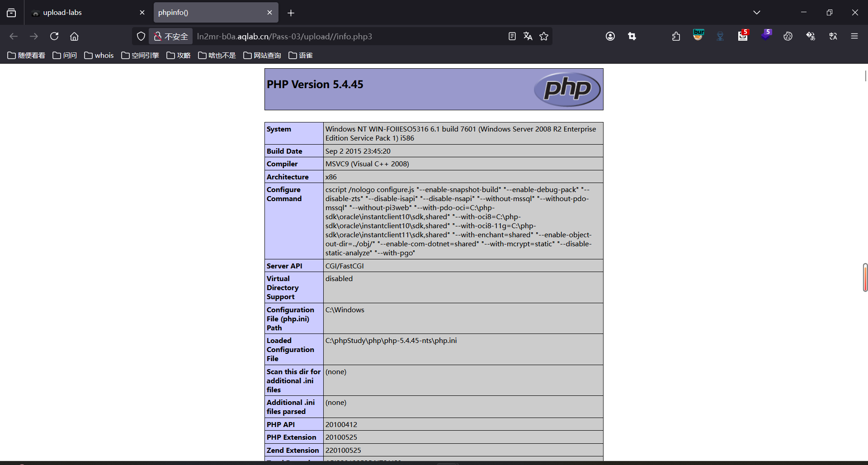Open the Firefox account icon
Screen dimensions: 868x465
(x=610, y=36)
